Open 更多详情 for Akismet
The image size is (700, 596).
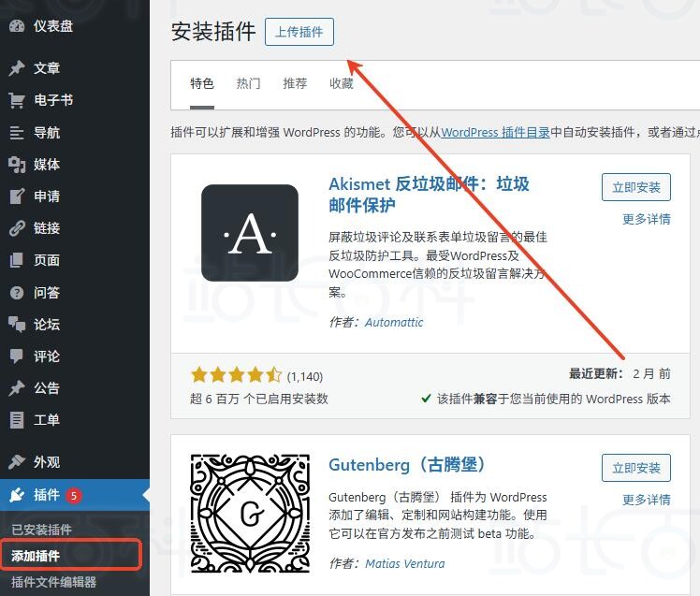(x=647, y=219)
